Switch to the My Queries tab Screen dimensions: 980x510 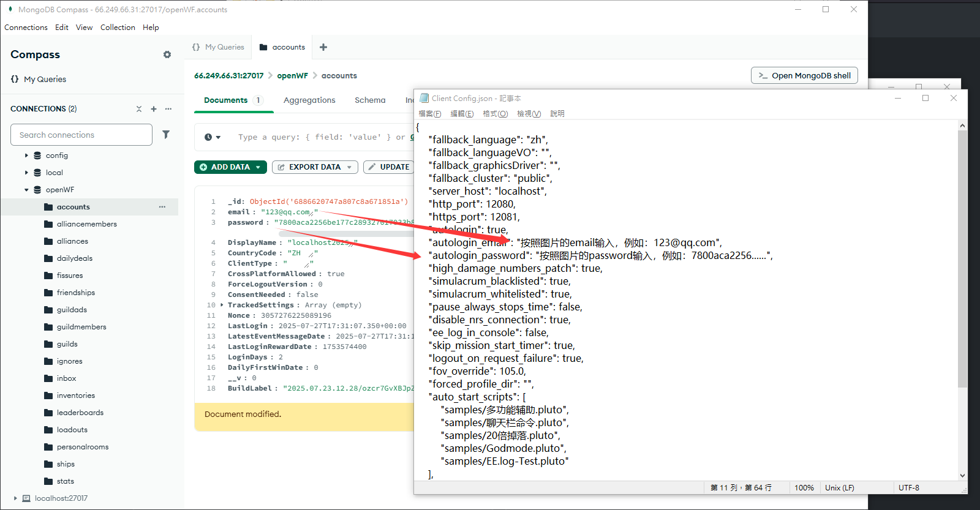pos(218,47)
